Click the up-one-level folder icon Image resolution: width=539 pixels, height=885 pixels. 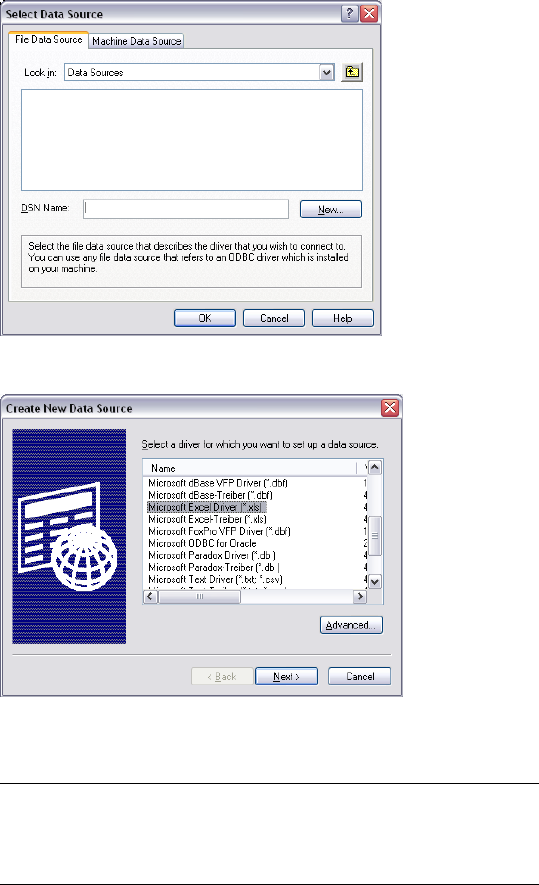(352, 72)
